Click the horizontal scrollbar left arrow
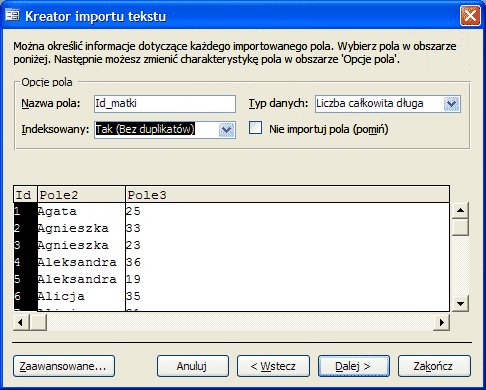The width and height of the screenshot is (486, 390). pyautogui.click(x=21, y=322)
